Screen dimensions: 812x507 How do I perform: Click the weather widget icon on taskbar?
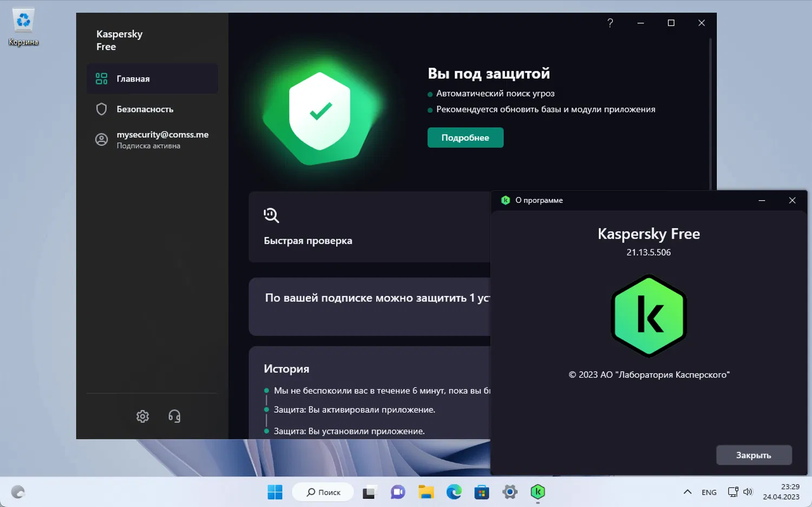pos(18,492)
